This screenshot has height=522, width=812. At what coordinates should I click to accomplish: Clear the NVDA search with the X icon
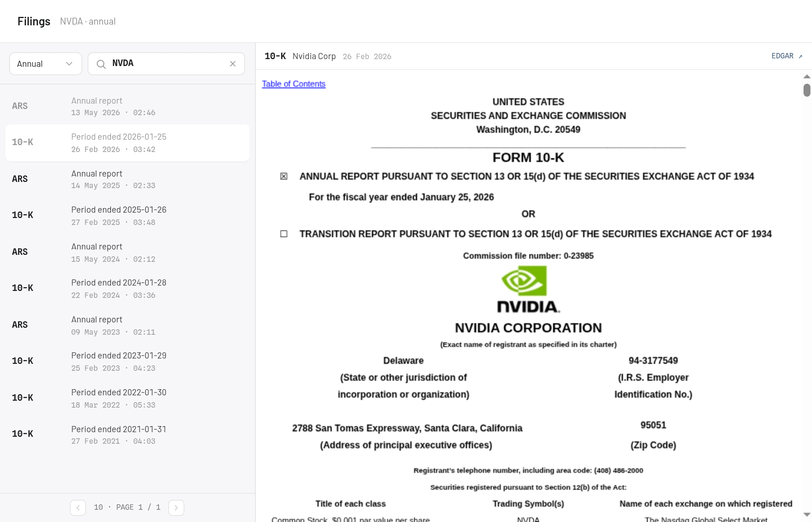(232, 64)
